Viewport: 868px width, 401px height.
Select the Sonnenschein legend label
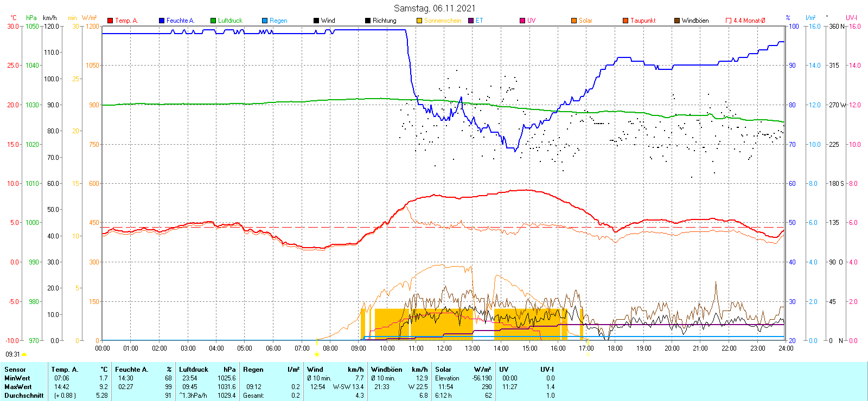(x=443, y=21)
